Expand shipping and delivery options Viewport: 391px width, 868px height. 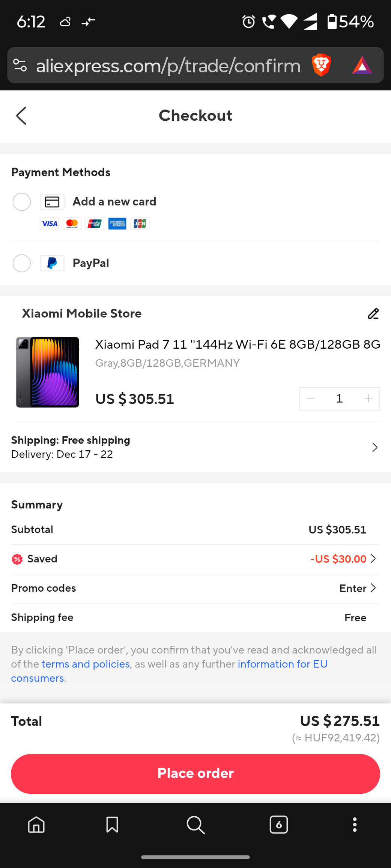pos(374,447)
